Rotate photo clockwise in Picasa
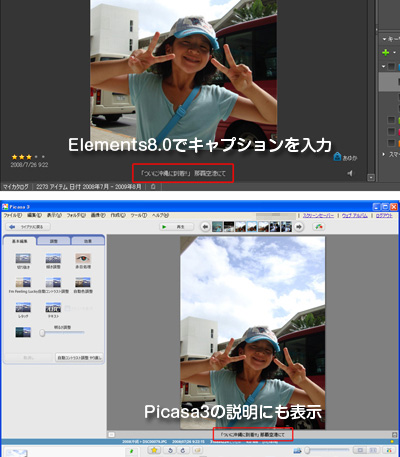This screenshot has height=457, width=400. click(x=183, y=451)
